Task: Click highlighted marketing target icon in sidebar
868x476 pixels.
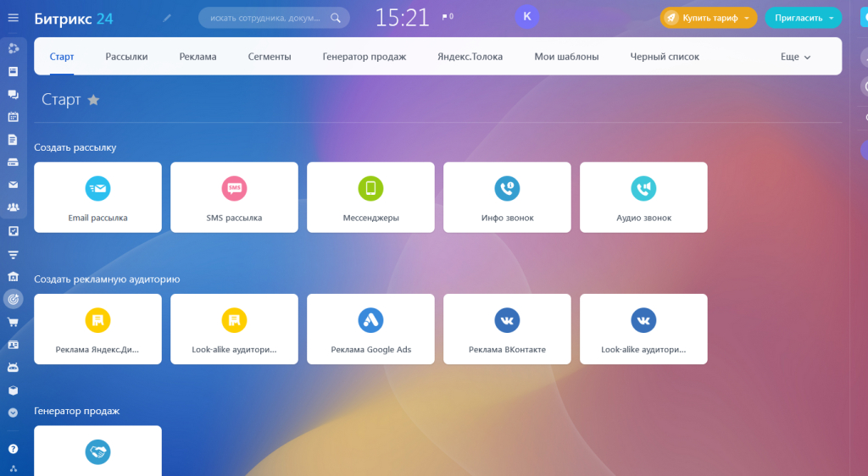Action: (14, 299)
